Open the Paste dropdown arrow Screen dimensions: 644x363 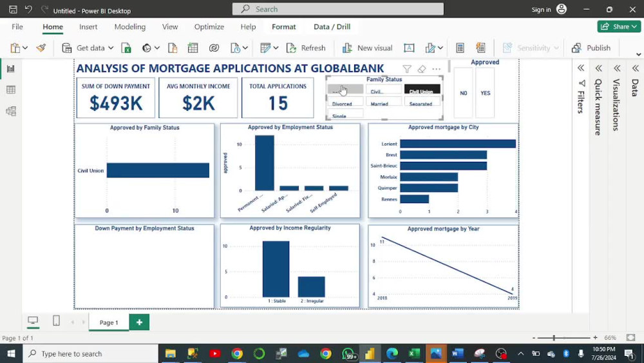25,48
